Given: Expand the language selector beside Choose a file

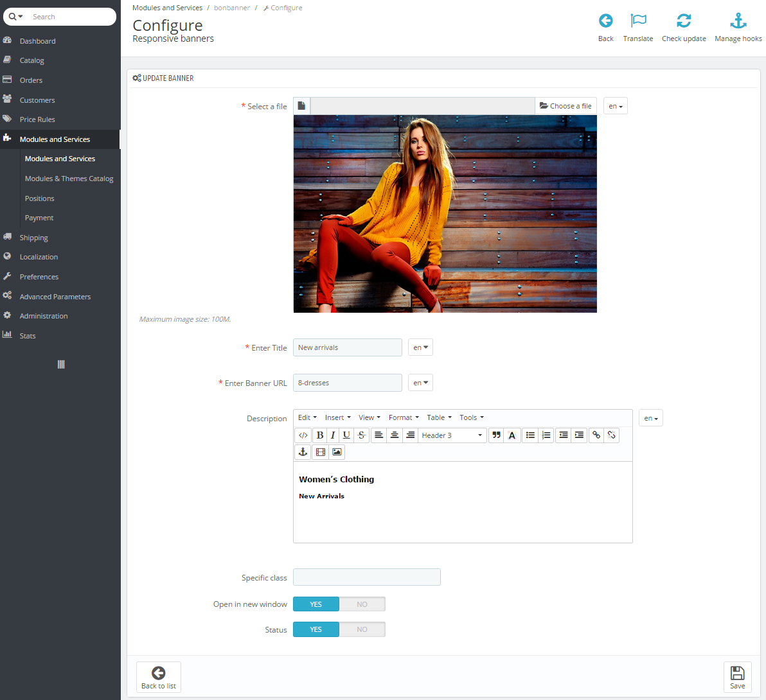Looking at the screenshot, I should click(x=615, y=105).
